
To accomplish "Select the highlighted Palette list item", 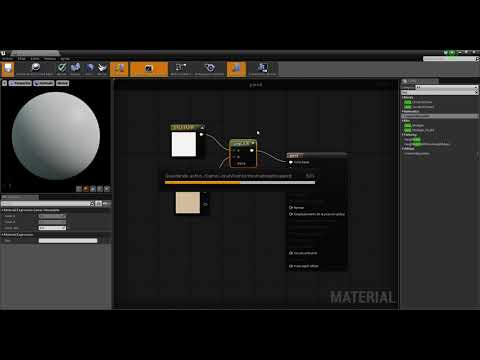I will click(x=440, y=116).
